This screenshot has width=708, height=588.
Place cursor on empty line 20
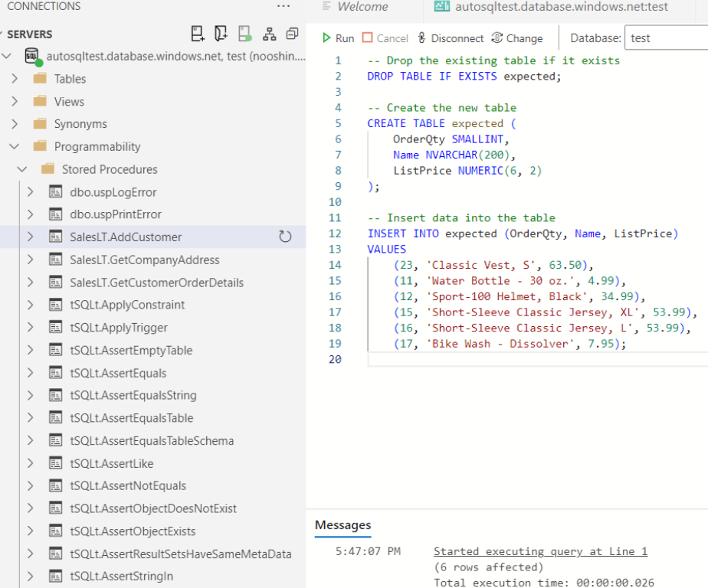(537, 359)
